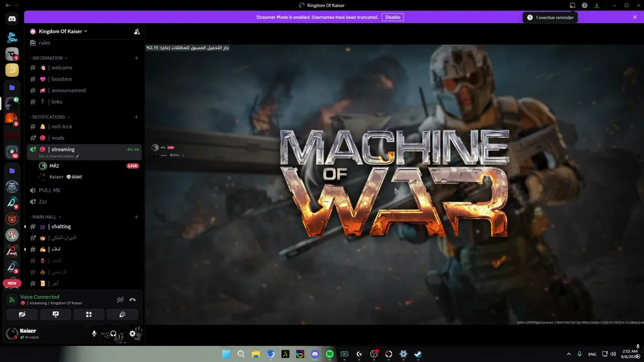Create channel in INFORMATION category
Screen dimensions: 644x362
136,58
